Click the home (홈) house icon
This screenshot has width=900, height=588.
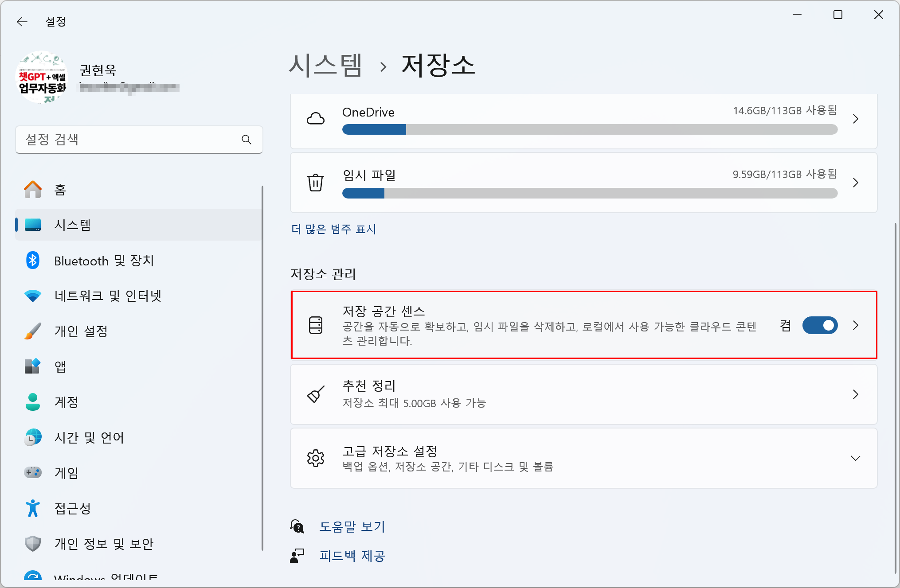tap(32, 190)
